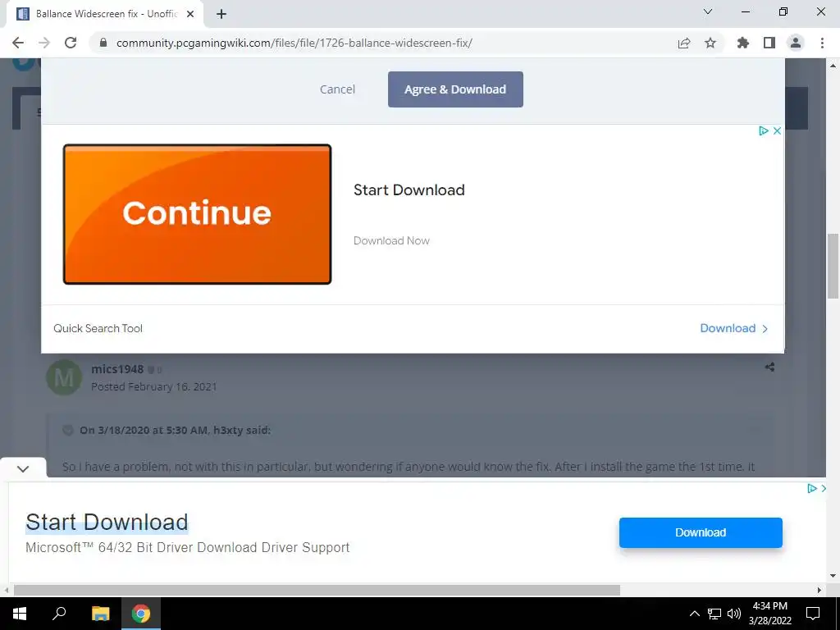Open the notification center icon
The image size is (840, 630).
[813, 614]
